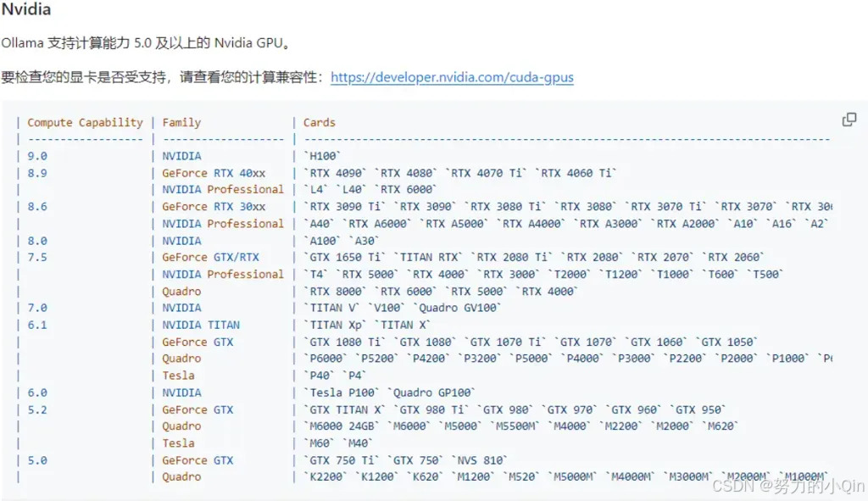
Task: Click the 'GTX 980 Ti' card entry
Action: point(431,409)
